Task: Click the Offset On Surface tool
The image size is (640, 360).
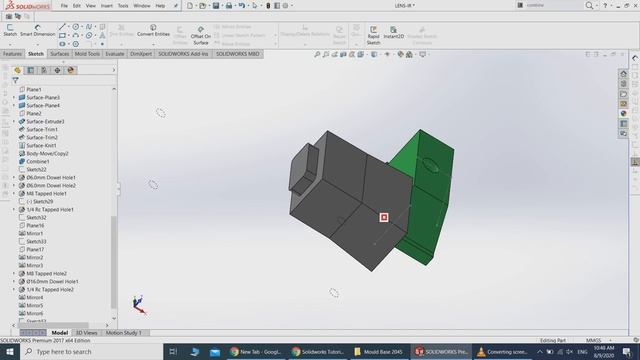Action: click(200, 36)
